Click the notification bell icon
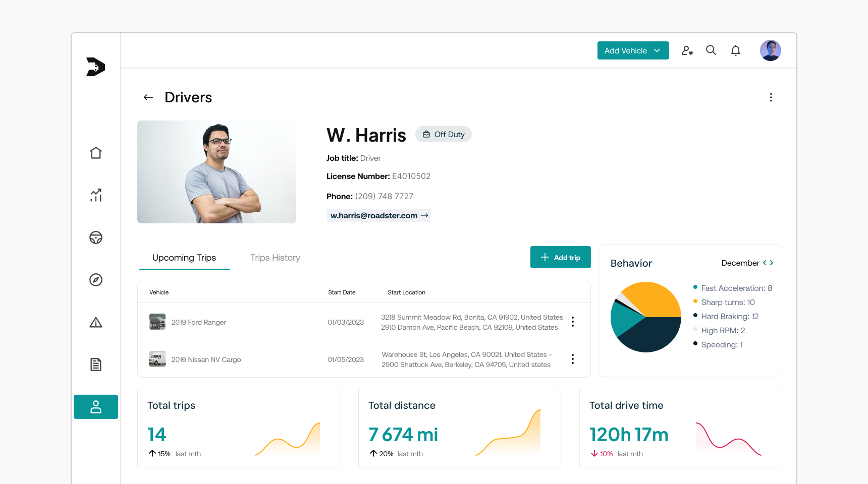Screen dimensions: 868x484 click(736, 50)
